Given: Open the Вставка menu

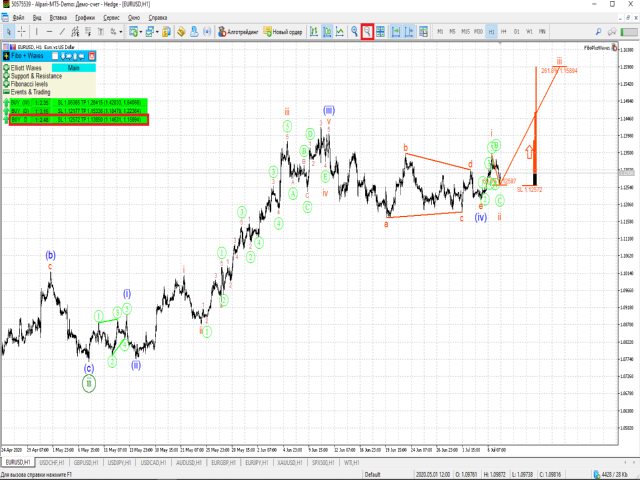Looking at the screenshot, I should tap(58, 18).
